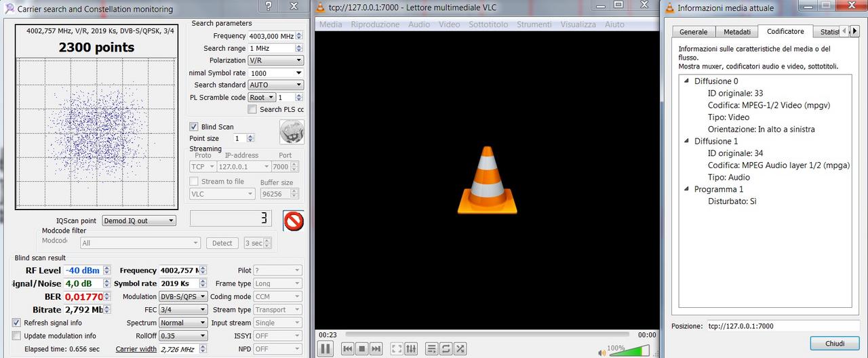Click the VLC playback seek bar

[488, 334]
